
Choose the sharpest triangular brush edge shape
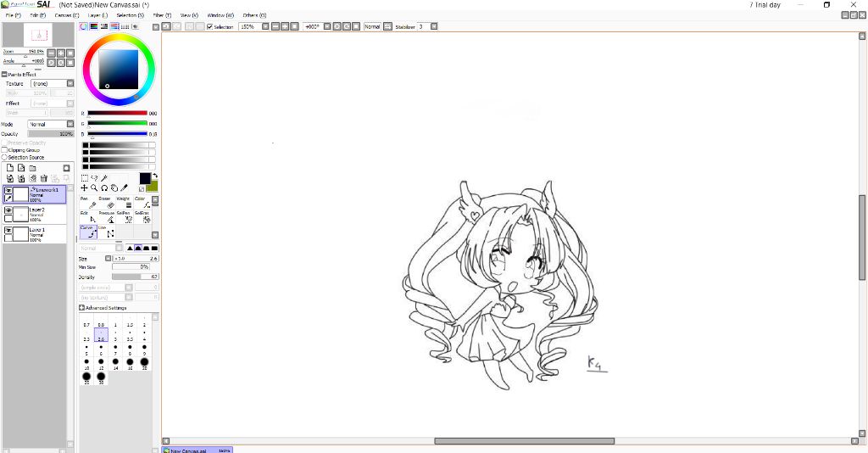coord(130,248)
